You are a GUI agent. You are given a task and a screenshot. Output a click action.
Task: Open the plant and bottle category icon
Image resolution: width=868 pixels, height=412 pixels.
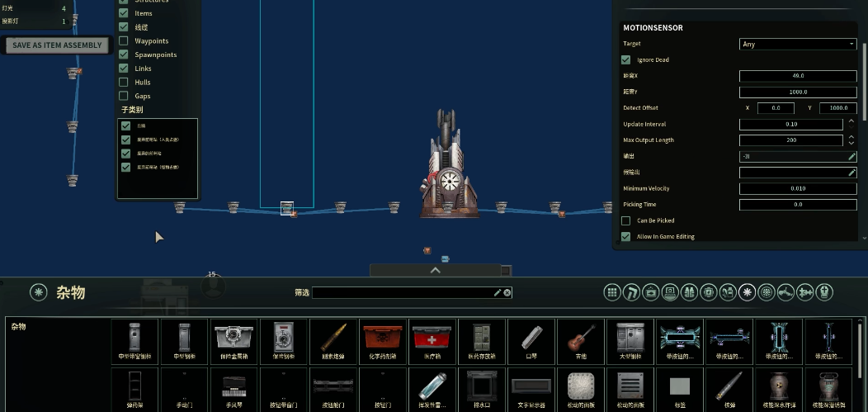point(728,292)
